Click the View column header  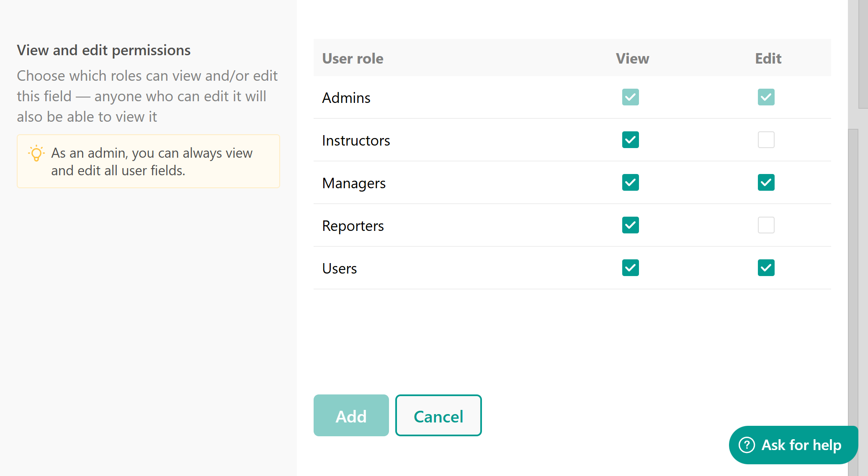pos(632,59)
